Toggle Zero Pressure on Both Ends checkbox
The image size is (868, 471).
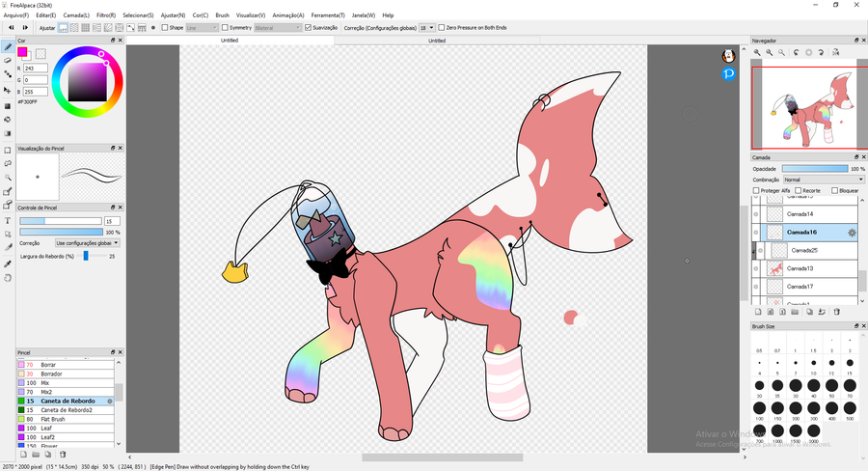pos(441,28)
